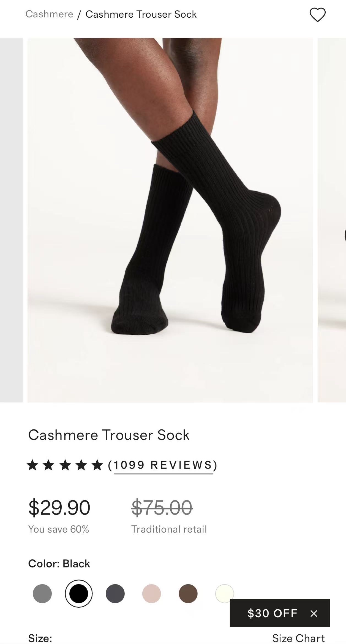Click the struck-through $75.00 retail price
346x644 pixels.
[162, 507]
